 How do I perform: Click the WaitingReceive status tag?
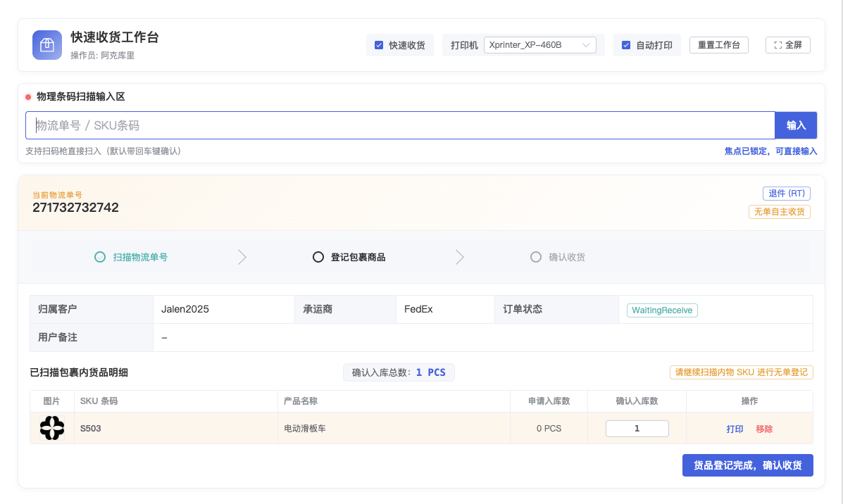click(662, 310)
